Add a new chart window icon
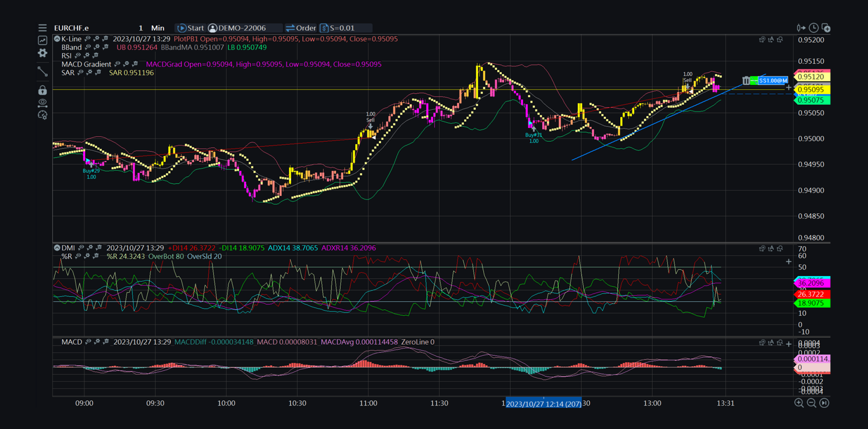Image resolution: width=868 pixels, height=429 pixels. click(826, 28)
